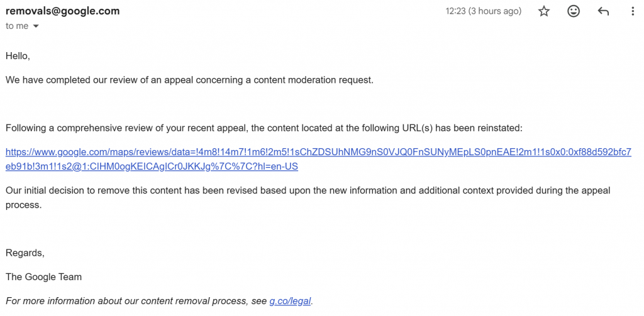Screen dimensions: 644x316
Task: Open the g.co/legal link
Action: (x=290, y=301)
